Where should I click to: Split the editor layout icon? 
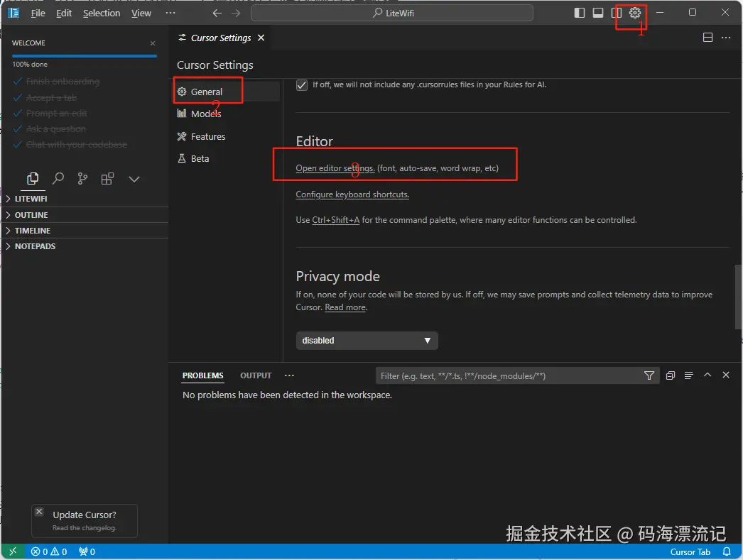[x=707, y=38]
